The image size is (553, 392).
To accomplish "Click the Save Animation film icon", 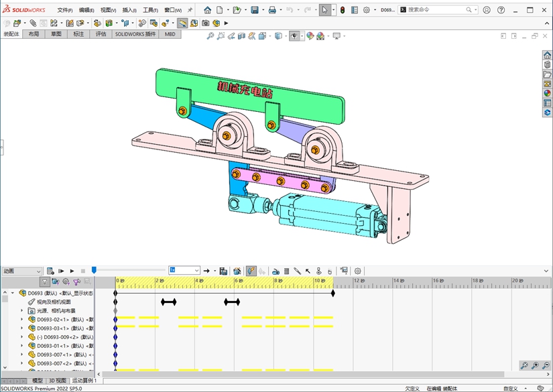I will coord(223,271).
